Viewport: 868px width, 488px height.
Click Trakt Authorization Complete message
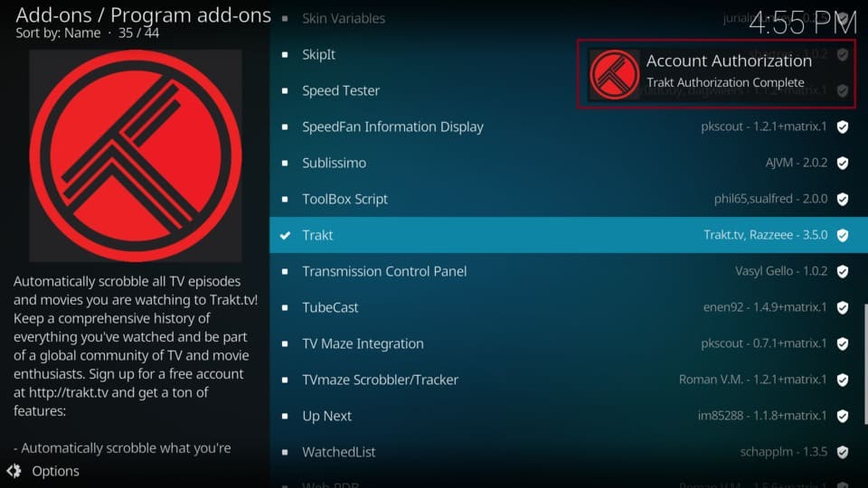[725, 82]
